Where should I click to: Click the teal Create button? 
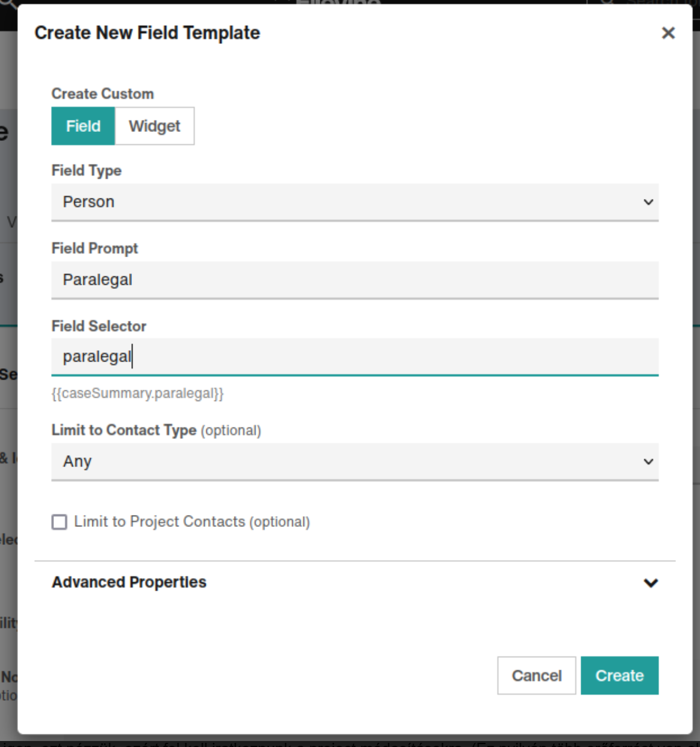[619, 676]
